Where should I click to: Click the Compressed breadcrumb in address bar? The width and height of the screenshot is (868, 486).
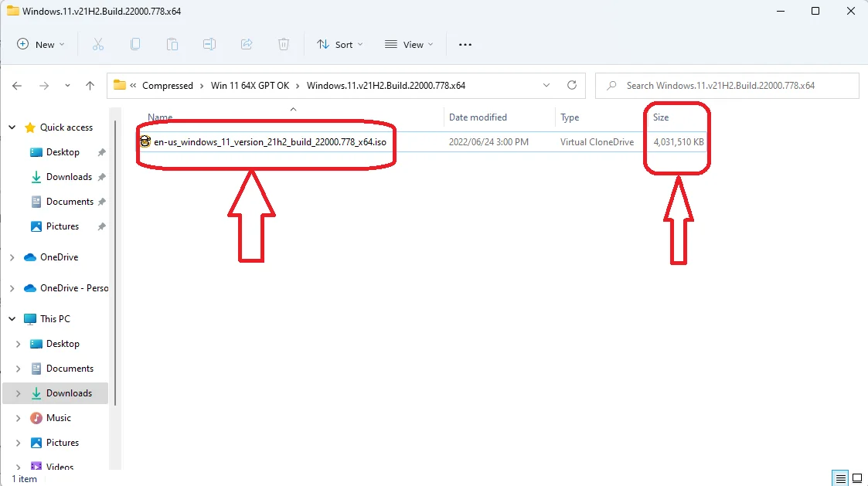coord(168,86)
